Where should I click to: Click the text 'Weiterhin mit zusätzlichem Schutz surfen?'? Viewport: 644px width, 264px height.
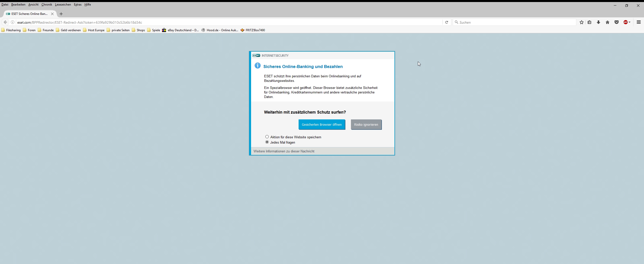pyautogui.click(x=305, y=112)
